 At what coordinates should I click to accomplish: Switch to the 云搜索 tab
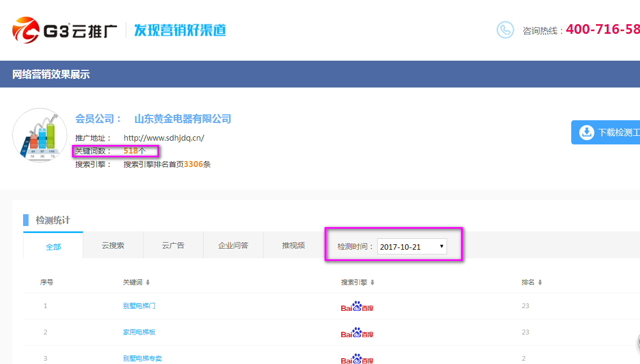(113, 245)
